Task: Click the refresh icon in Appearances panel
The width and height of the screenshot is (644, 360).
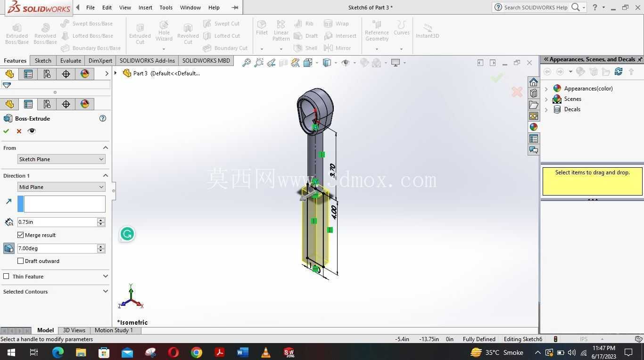Action: click(619, 72)
